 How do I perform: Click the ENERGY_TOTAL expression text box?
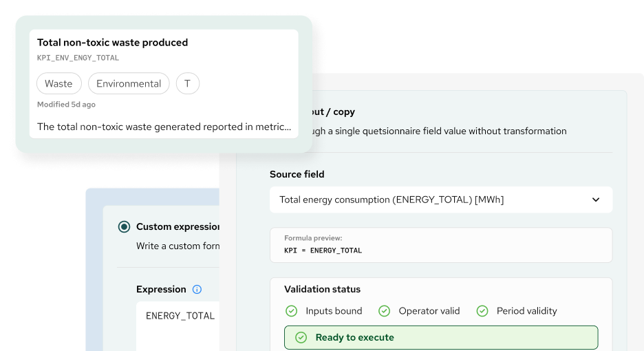(x=179, y=323)
